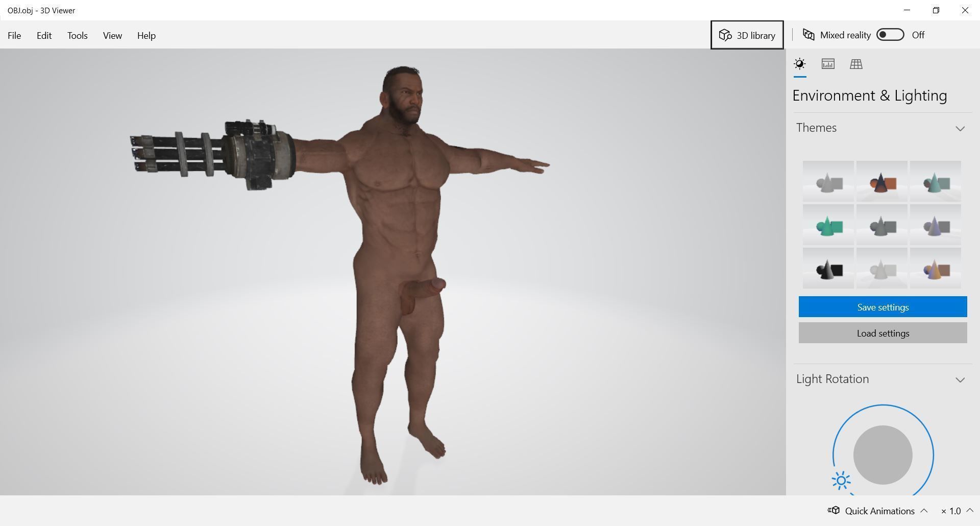Image resolution: width=980 pixels, height=526 pixels.
Task: Open the View menu
Action: [x=112, y=35]
